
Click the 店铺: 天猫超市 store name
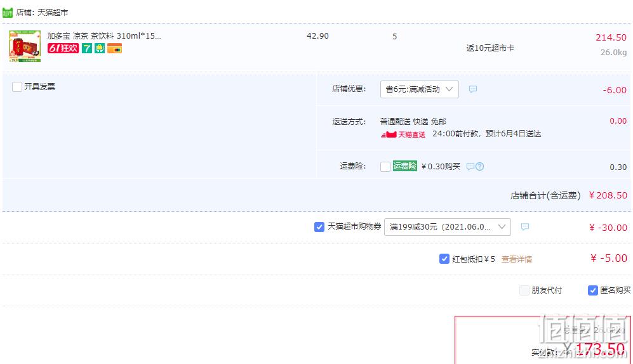click(42, 13)
